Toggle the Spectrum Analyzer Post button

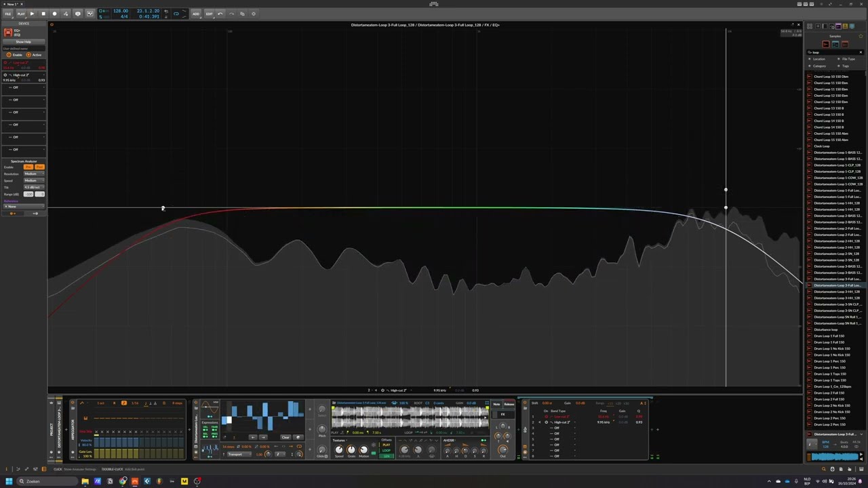coord(40,167)
